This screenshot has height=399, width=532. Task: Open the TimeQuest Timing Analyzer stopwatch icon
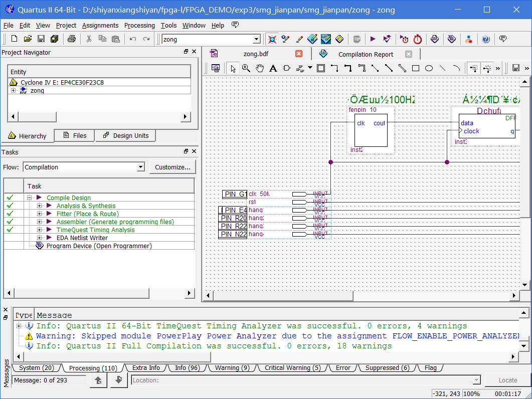click(x=417, y=39)
